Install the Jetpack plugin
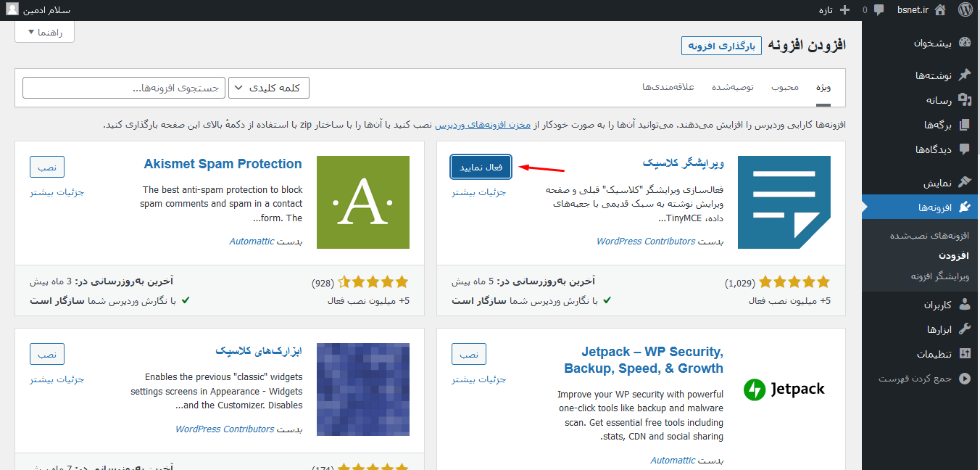Viewport: 980px width, 470px height. (x=469, y=355)
